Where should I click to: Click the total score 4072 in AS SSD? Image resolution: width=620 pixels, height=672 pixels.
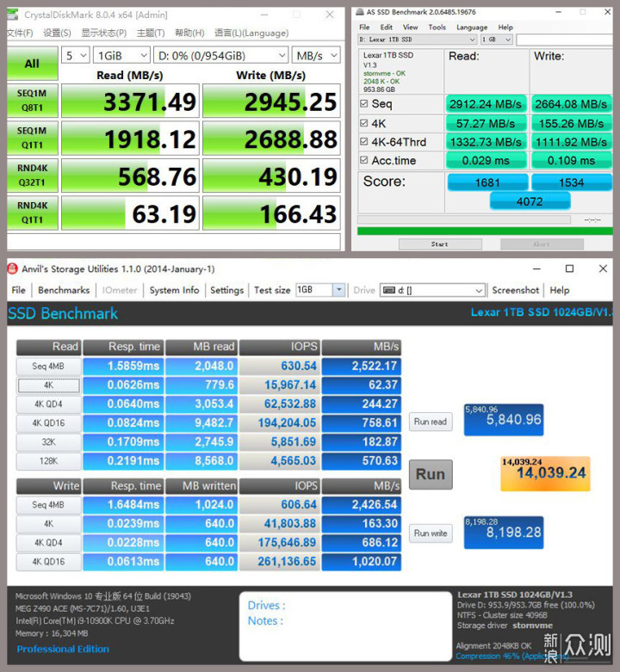pos(530,201)
